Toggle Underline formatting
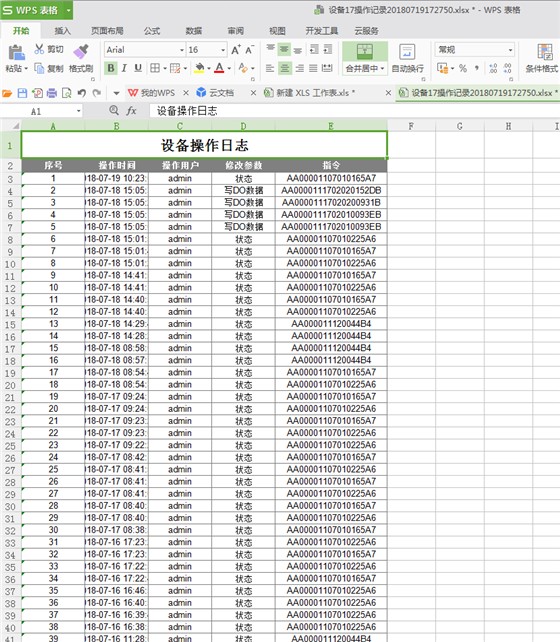 pos(138,68)
